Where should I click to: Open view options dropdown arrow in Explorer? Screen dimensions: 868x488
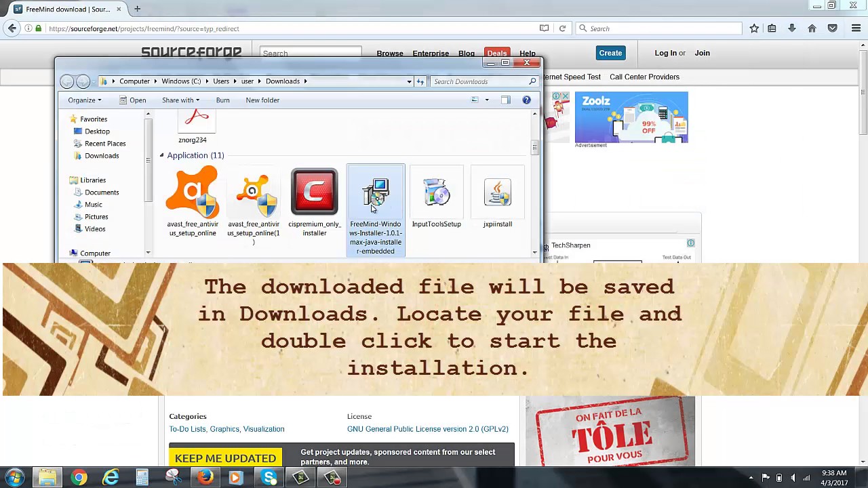click(x=486, y=100)
